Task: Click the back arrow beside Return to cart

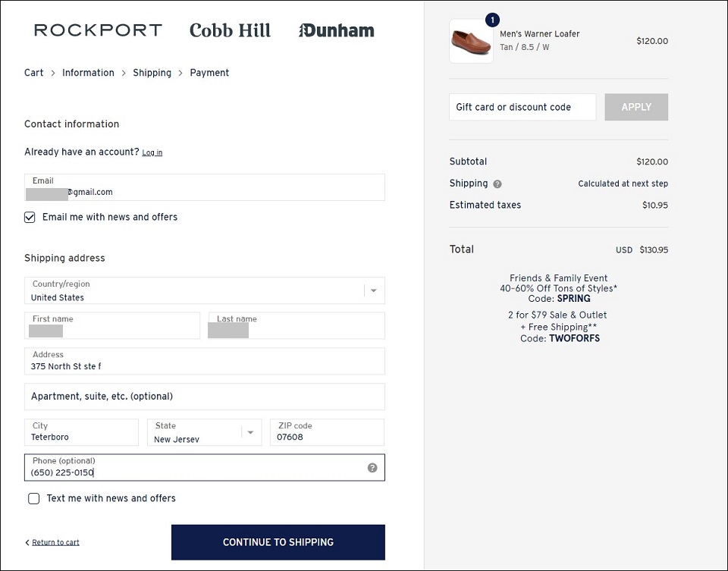Action: pos(27,542)
